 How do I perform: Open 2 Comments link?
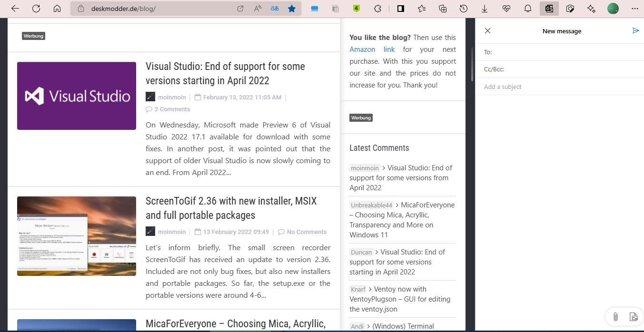[172, 109]
